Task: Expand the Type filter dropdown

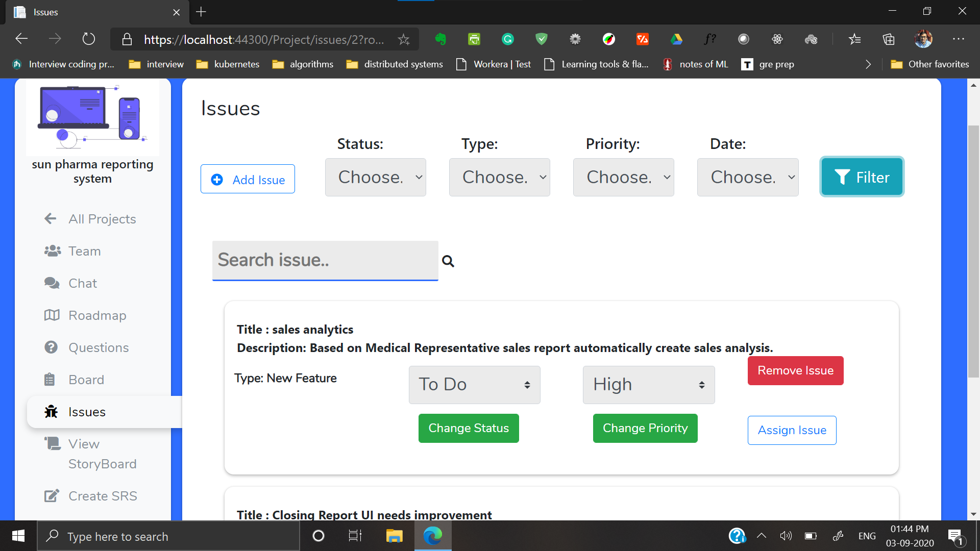Action: pos(499,177)
